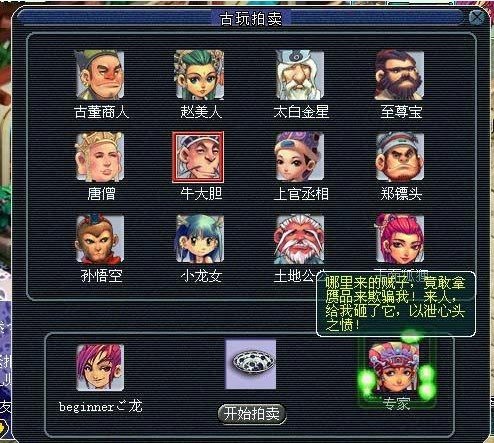
Task: Select the 小龙女 blue-haired portrait
Action: pos(200,239)
